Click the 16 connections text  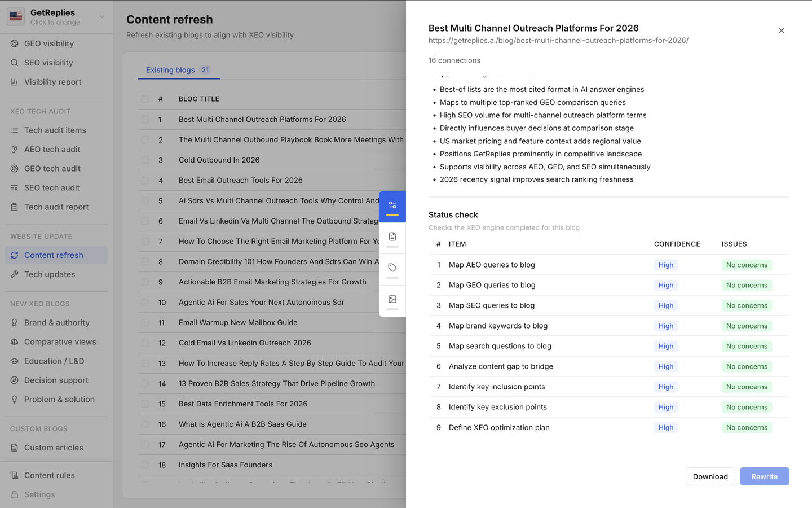(454, 60)
